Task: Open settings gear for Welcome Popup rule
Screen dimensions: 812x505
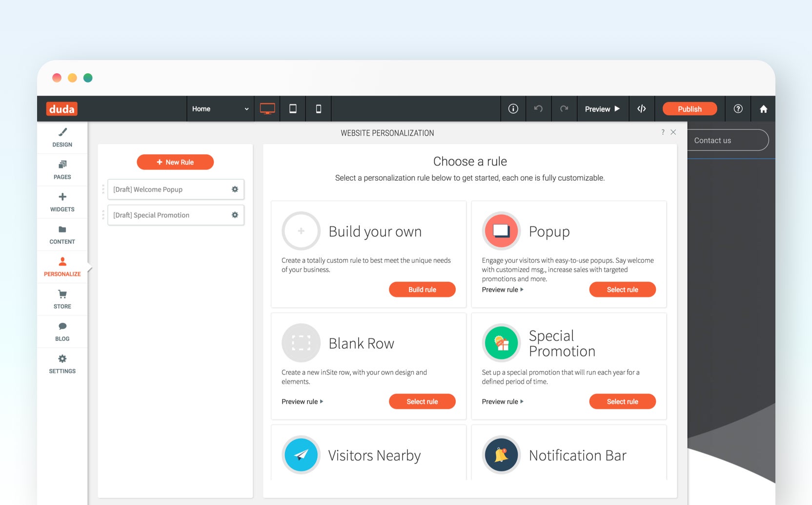Action: pyautogui.click(x=235, y=189)
